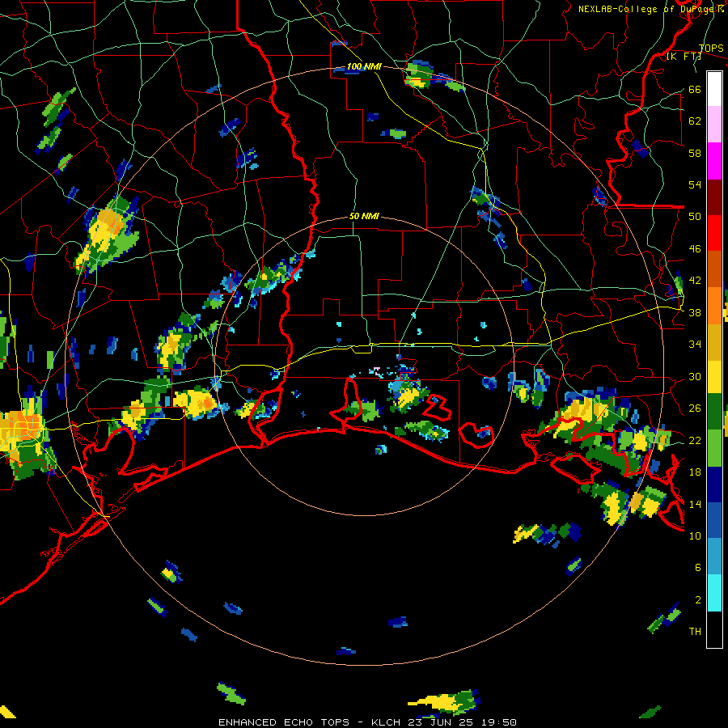Select the "22" legend value
The height and width of the screenshot is (728, 728).
[x=695, y=440]
